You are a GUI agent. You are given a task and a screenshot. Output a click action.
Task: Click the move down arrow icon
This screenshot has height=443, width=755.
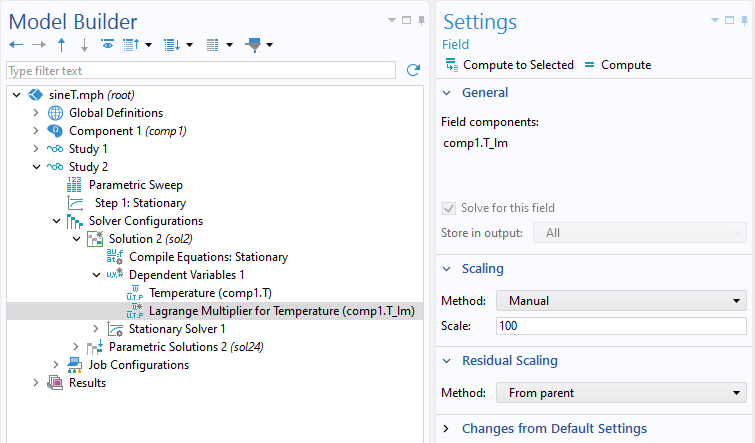coord(84,45)
